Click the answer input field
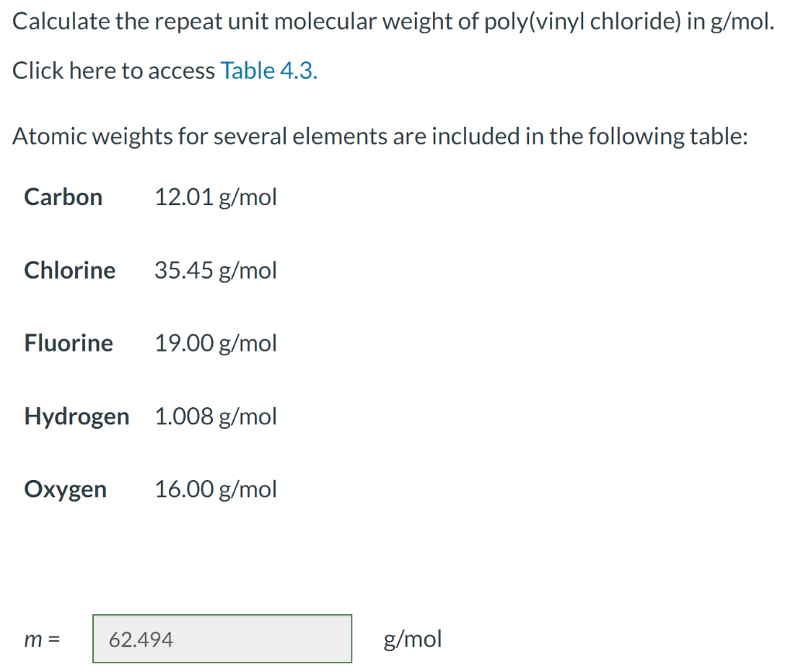Screen dimensions: 793x672 pyautogui.click(x=222, y=639)
